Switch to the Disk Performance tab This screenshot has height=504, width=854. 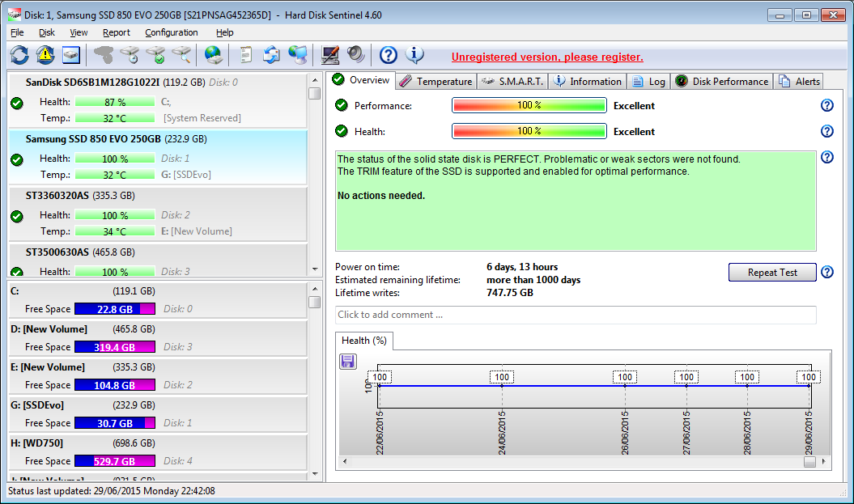tap(722, 82)
